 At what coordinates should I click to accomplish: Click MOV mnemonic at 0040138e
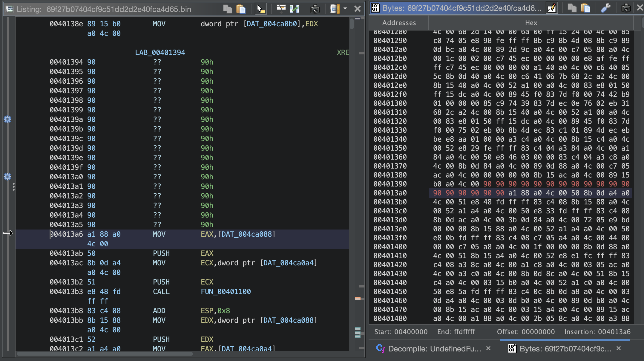159,24
